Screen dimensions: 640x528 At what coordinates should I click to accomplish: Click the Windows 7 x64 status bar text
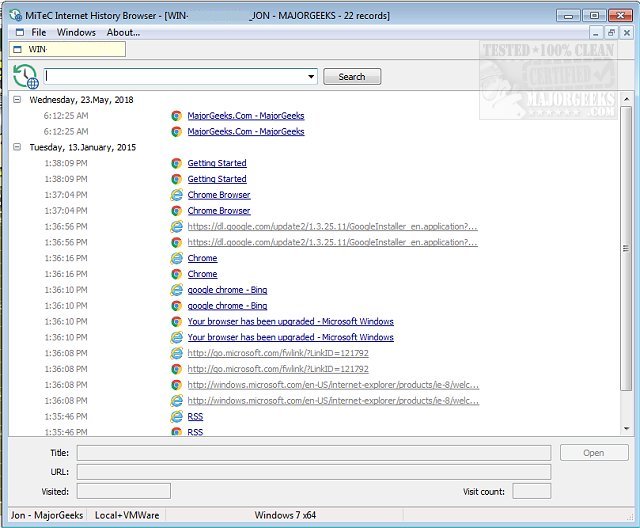[285, 515]
